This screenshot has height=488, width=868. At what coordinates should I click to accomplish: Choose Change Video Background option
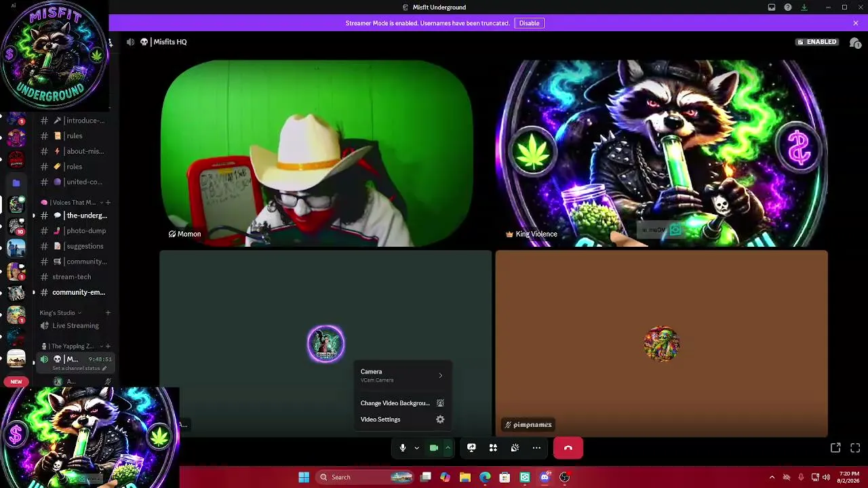[402, 403]
